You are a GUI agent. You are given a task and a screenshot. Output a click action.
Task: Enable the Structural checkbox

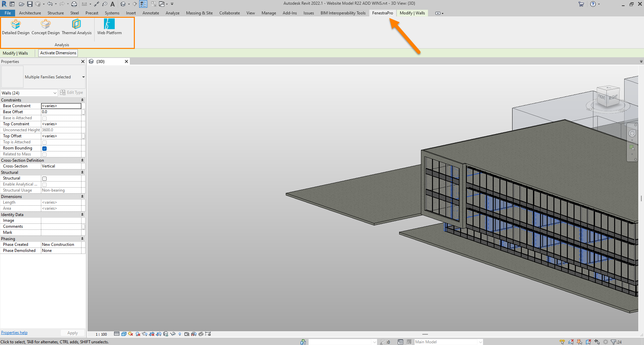[45, 179]
